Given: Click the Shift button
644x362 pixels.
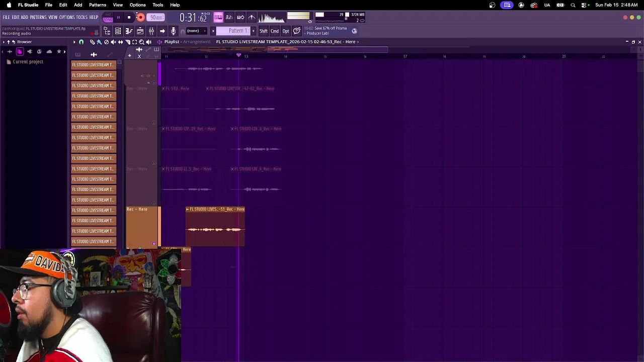Looking at the screenshot, I should tap(263, 31).
